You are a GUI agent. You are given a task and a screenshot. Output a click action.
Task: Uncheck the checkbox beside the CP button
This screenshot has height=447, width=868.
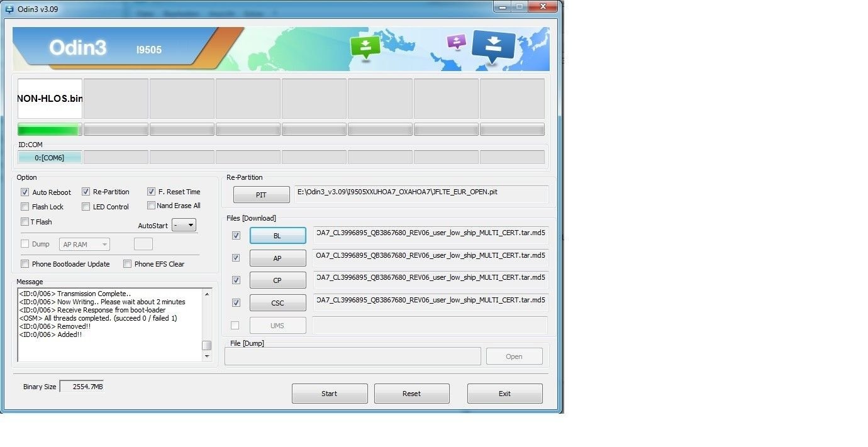tap(236, 280)
